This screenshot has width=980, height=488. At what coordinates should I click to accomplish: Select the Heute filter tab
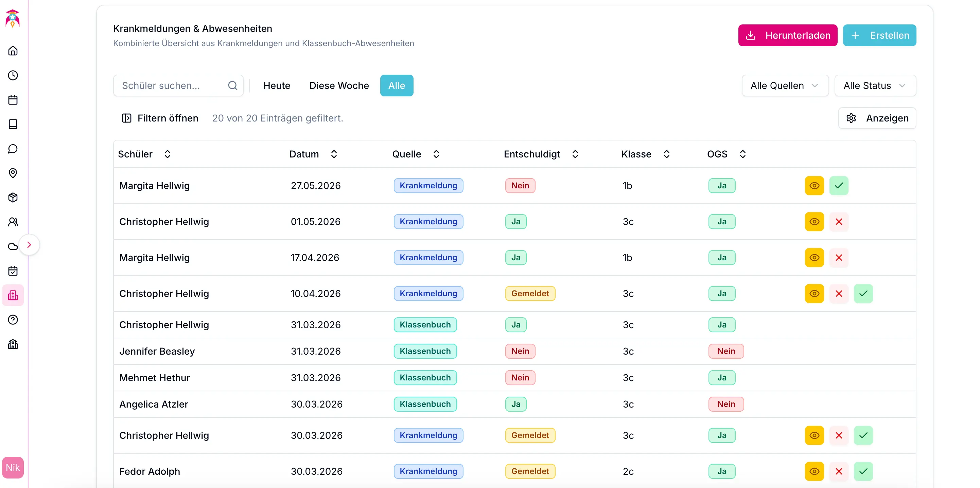pyautogui.click(x=277, y=86)
